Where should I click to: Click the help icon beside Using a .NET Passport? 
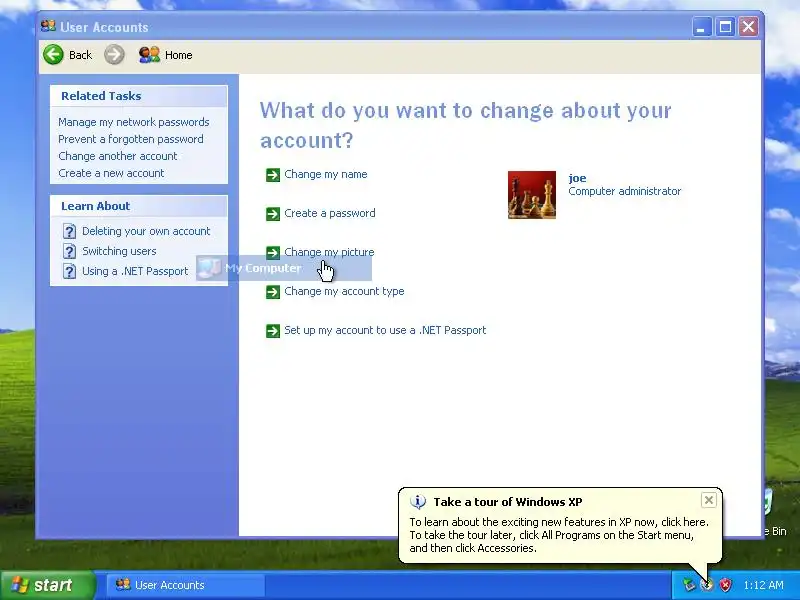(x=69, y=271)
